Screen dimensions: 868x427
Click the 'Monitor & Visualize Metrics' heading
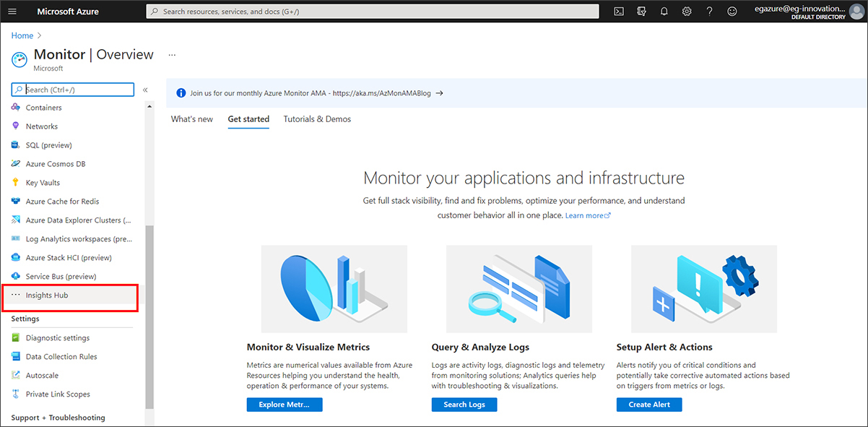pos(308,348)
